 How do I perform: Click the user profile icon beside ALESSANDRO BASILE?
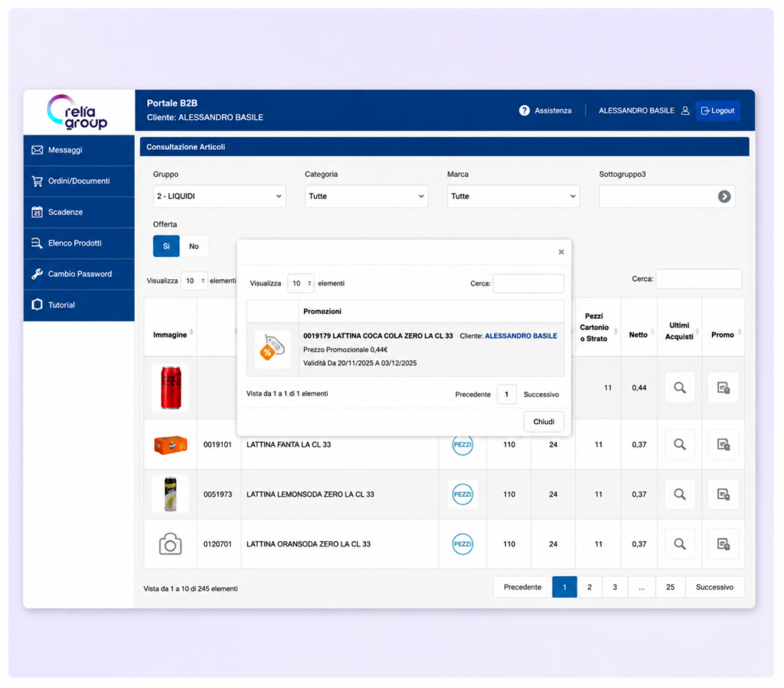pos(685,110)
